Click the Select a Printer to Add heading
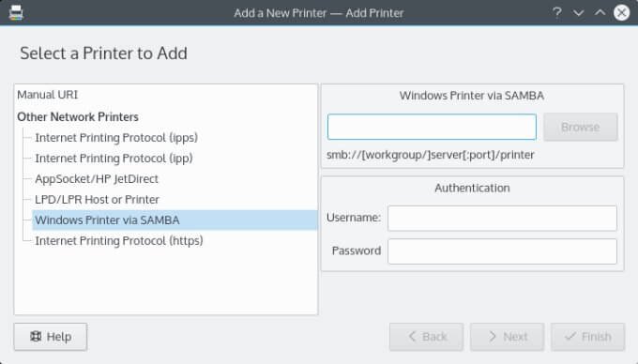 (104, 53)
